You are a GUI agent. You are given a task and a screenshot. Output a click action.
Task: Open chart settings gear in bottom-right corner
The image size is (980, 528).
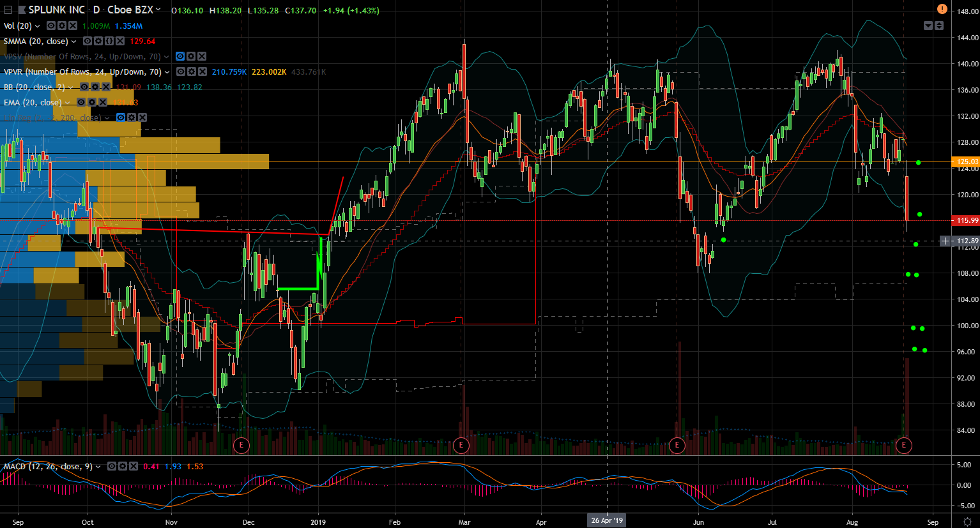(968, 522)
